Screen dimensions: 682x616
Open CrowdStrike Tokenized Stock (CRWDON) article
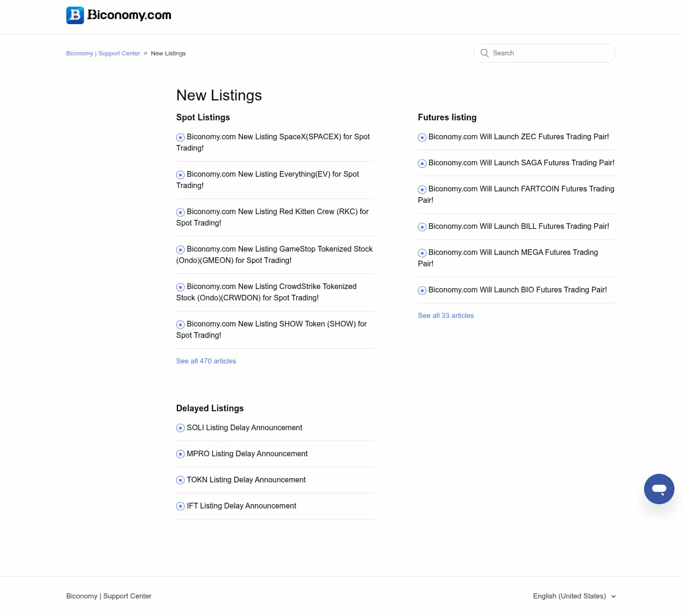(267, 292)
